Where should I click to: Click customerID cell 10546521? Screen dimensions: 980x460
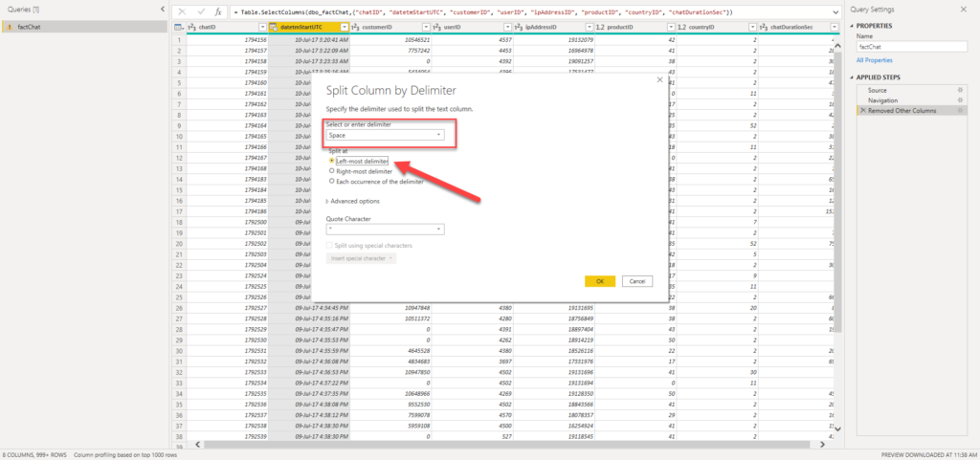pos(390,39)
